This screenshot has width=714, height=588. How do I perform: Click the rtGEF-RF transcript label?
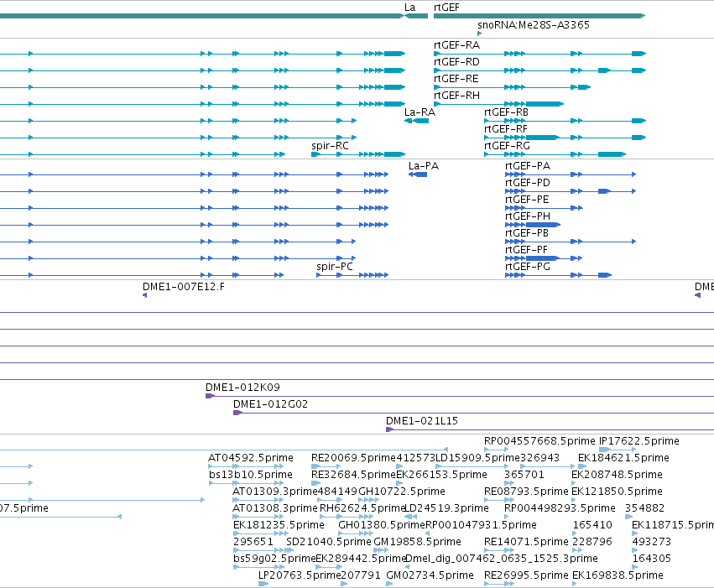point(506,129)
